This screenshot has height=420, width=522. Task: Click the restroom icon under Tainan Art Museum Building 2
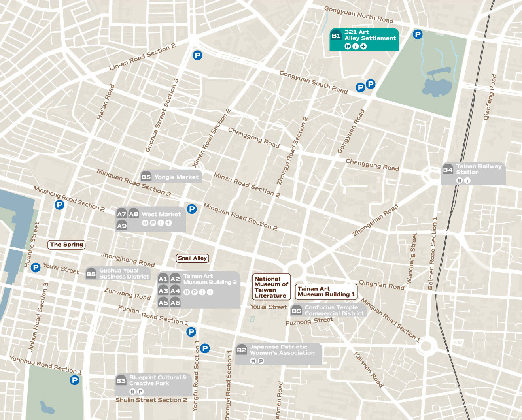pyautogui.click(x=187, y=292)
